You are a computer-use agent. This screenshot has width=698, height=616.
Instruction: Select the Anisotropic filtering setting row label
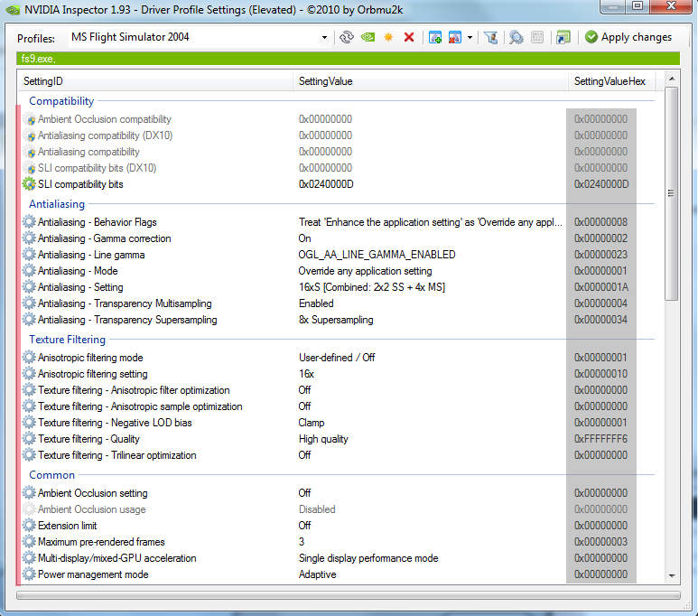pos(93,374)
